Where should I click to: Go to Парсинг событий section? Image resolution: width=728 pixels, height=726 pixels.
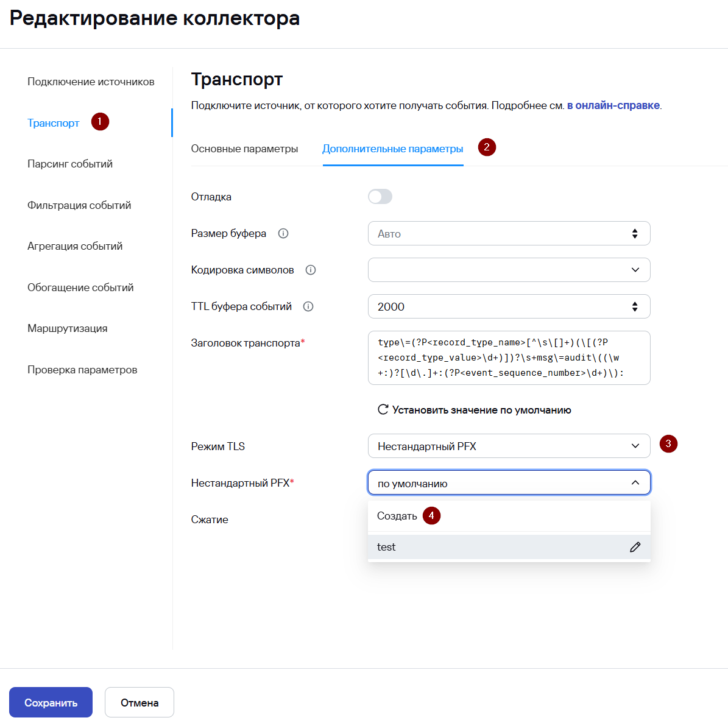coord(70,164)
